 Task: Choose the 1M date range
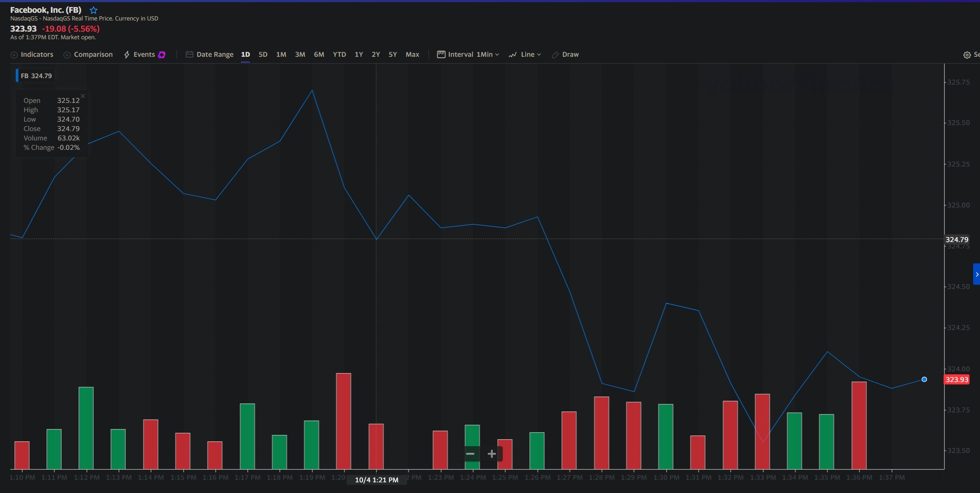pos(281,55)
